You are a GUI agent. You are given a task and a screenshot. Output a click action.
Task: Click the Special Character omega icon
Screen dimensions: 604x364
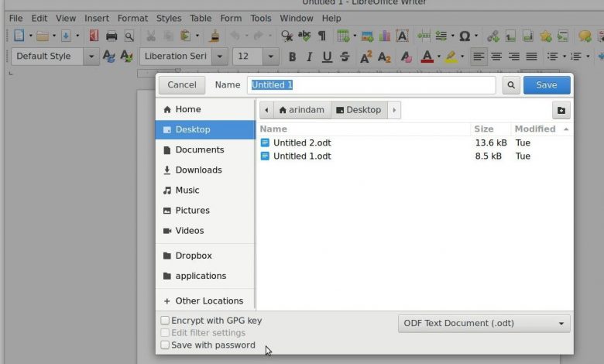point(465,36)
